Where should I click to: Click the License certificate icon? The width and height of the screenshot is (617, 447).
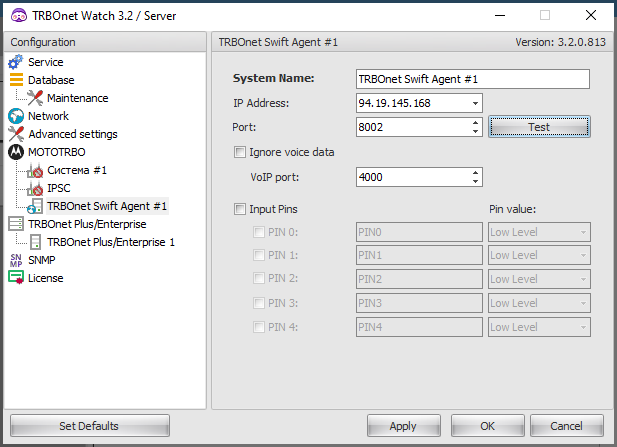(16, 277)
